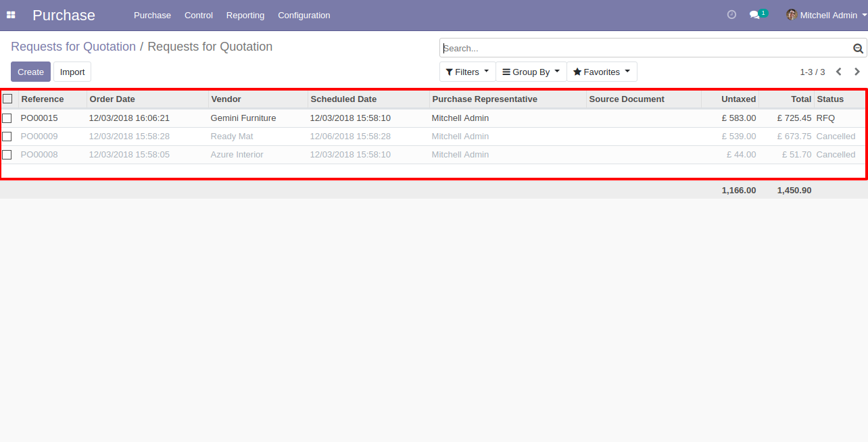The height and width of the screenshot is (442, 868).
Task: Toggle select-all checkbox in table header
Action: pos(7,99)
